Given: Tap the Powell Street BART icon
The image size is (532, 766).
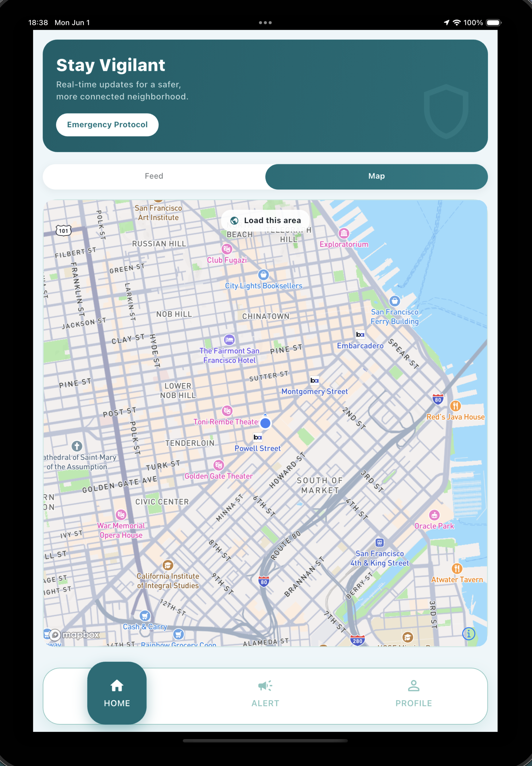Looking at the screenshot, I should pyautogui.click(x=257, y=437).
